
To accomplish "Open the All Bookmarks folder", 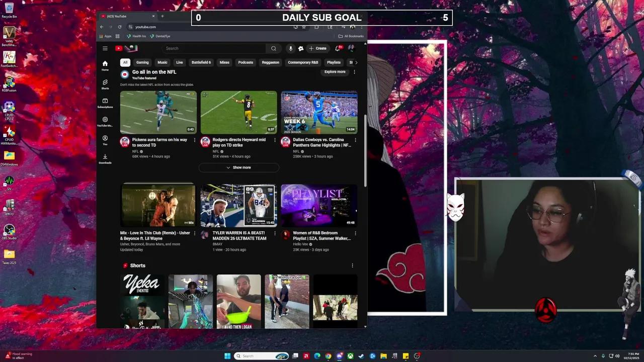I will coord(351,36).
